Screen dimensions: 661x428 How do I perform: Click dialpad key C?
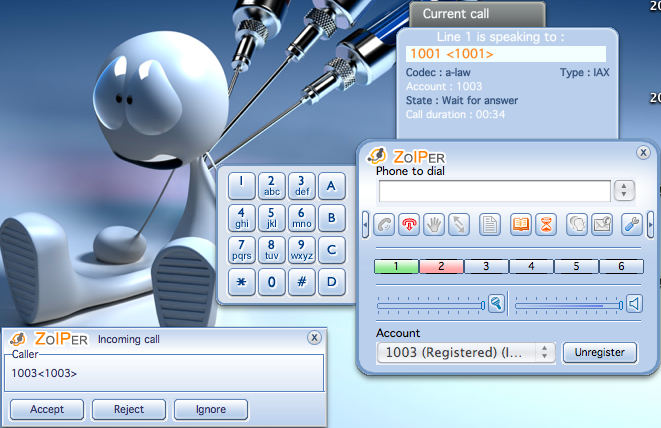tap(332, 250)
